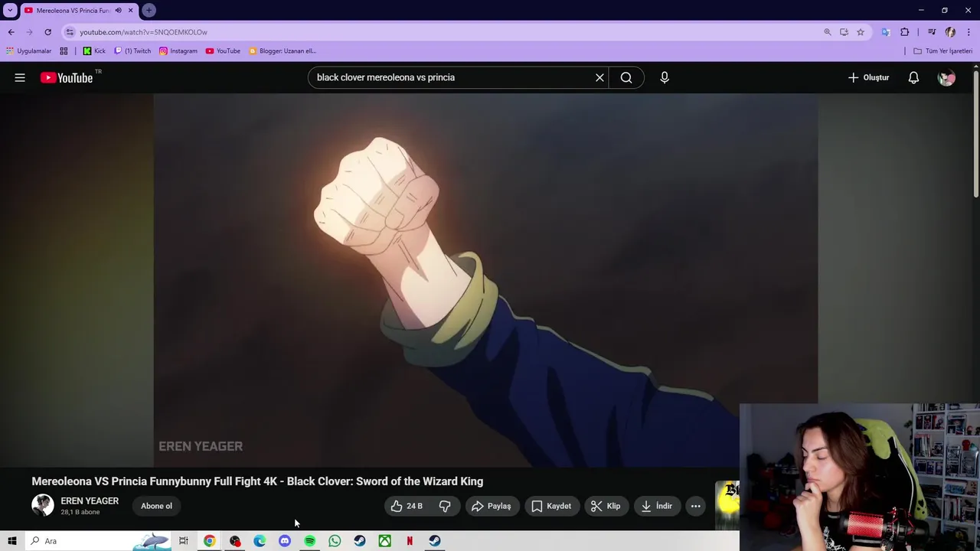980x551 pixels.
Task: Start voice search with microphone icon
Action: tap(665, 77)
